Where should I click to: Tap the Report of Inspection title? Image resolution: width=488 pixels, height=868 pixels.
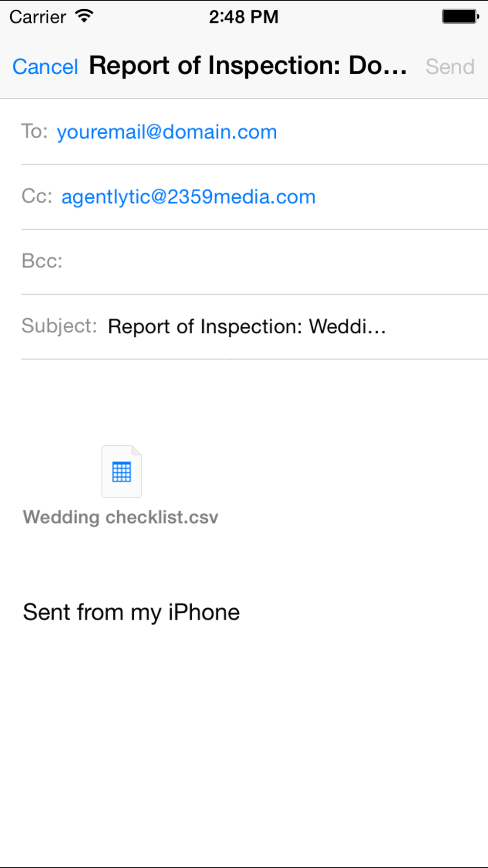(x=248, y=66)
